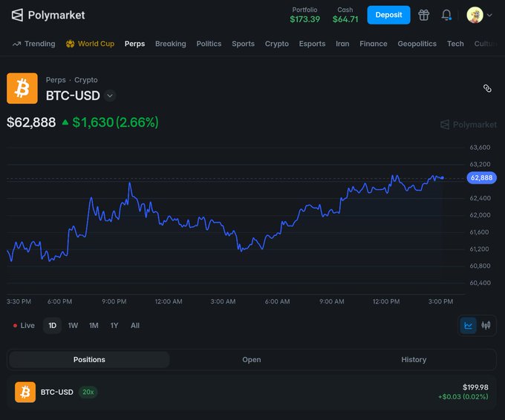Screen dimensions: 505x420
Task: Click the Crypto breadcrumb link
Action: click(86, 80)
